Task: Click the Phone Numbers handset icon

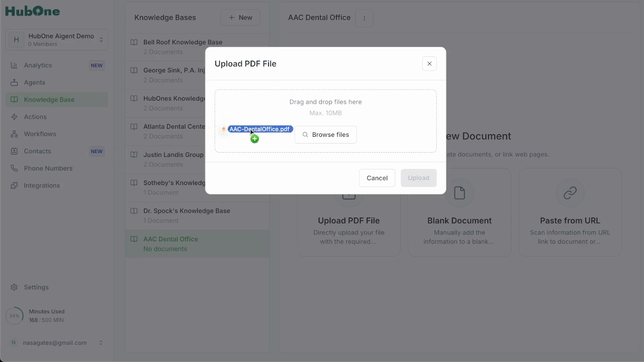Action: 14,168
